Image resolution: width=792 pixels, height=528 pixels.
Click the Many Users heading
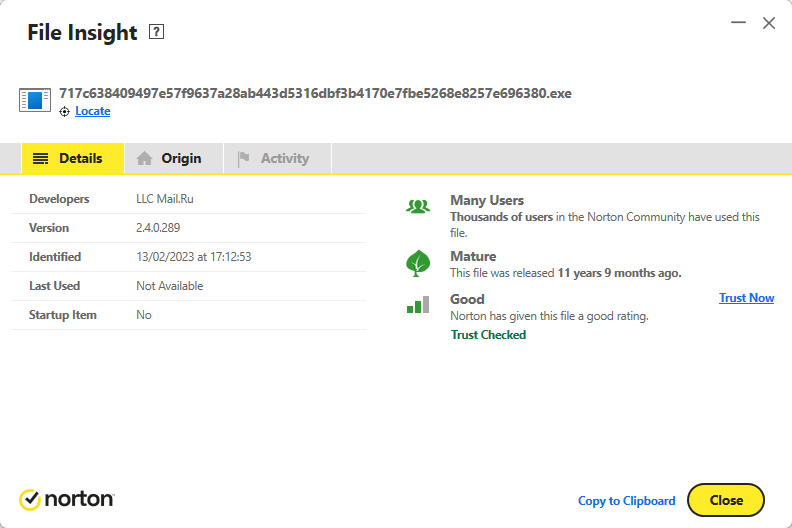click(487, 201)
